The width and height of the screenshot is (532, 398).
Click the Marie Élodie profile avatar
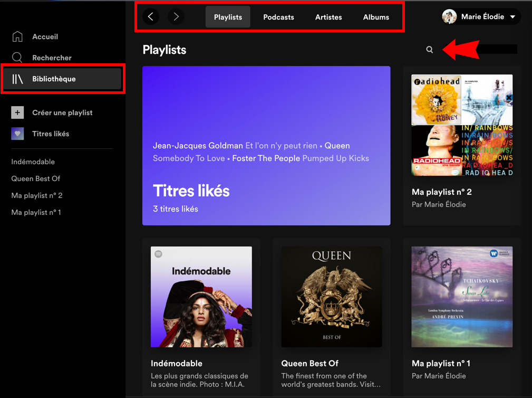pyautogui.click(x=449, y=17)
